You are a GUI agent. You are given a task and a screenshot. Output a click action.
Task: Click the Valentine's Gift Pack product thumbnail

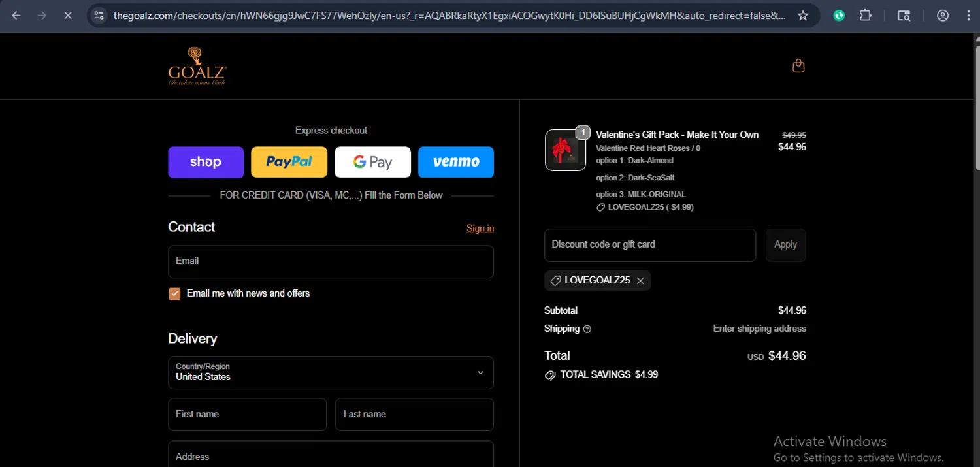[x=565, y=150]
